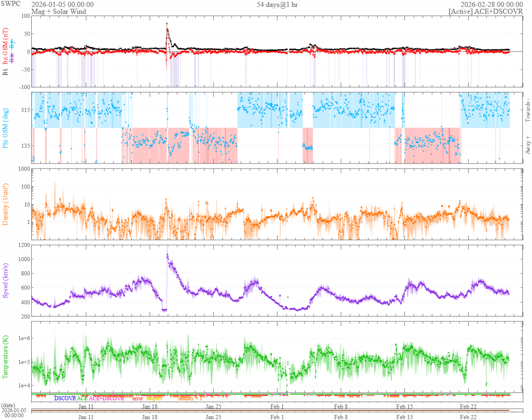Image resolution: width=532 pixels, height=420 pixels.
Task: Click the Phi GSM axis label
Action: click(x=6, y=128)
